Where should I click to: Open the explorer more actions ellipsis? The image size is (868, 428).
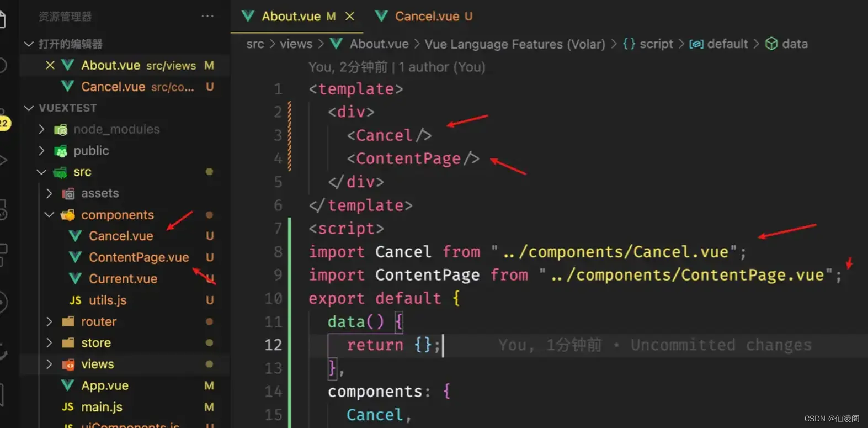coord(207,16)
